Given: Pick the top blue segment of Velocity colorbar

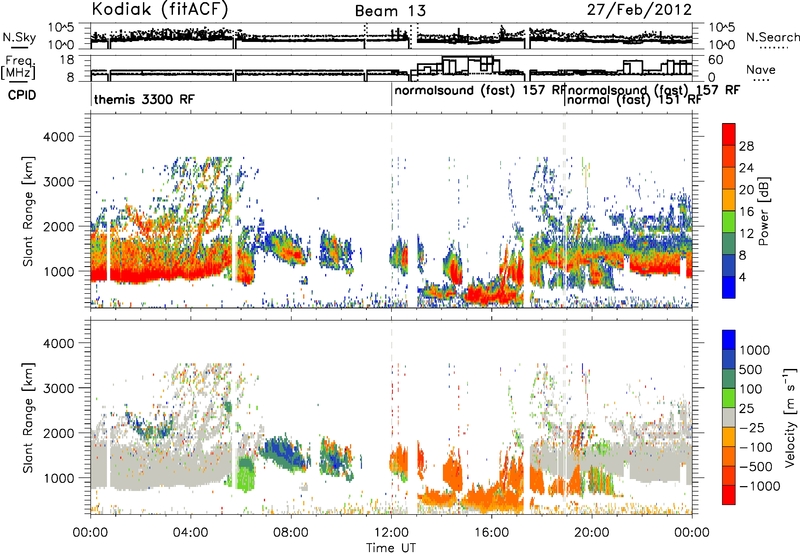Looking at the screenshot, I should (729, 340).
